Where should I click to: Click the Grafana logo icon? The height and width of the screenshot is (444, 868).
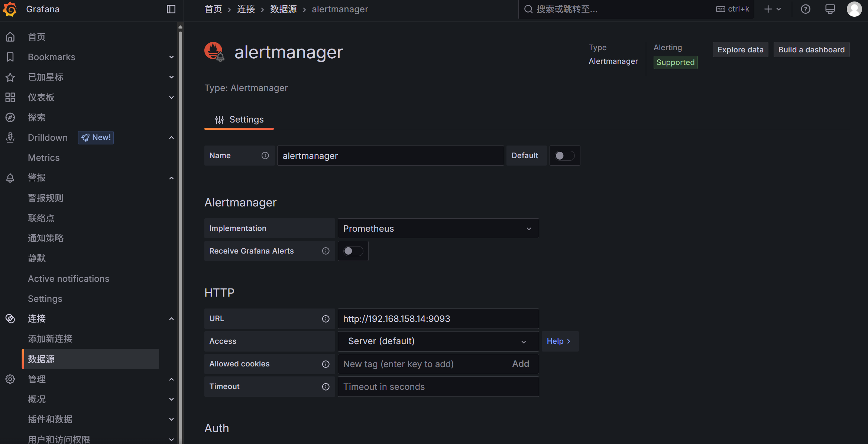pos(10,9)
